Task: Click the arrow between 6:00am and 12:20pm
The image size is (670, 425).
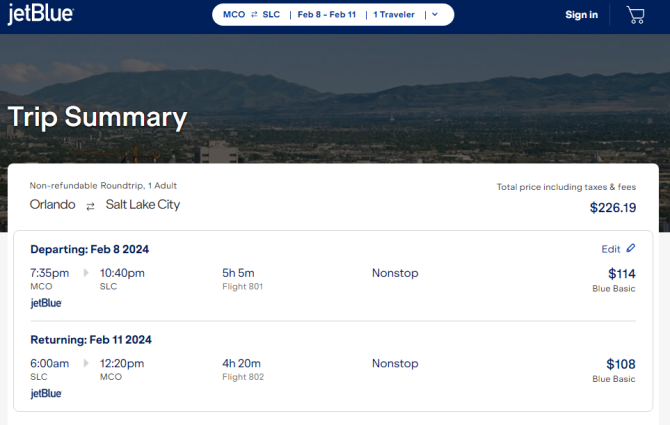Action: [x=86, y=363]
